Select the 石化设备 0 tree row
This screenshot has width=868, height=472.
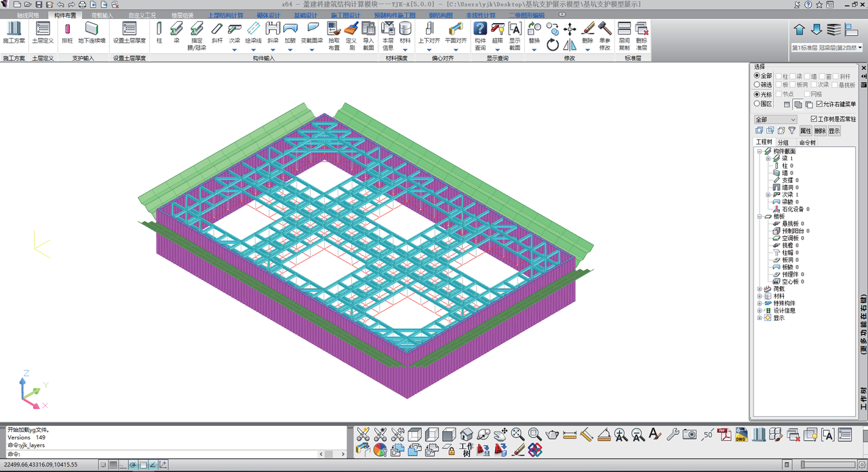coord(791,209)
